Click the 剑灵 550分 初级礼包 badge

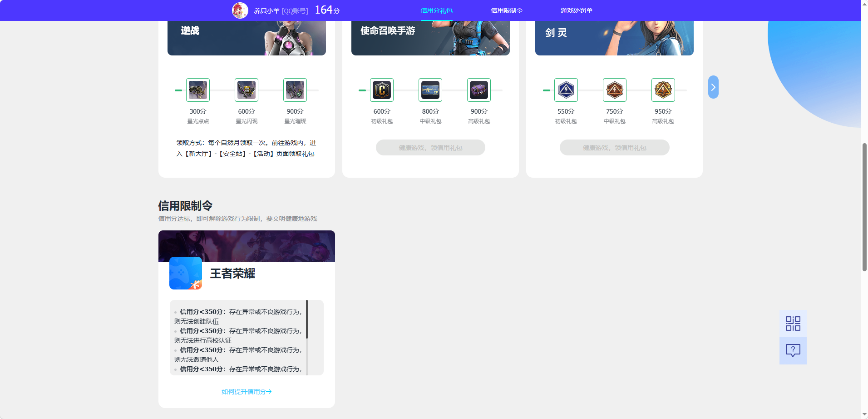pyautogui.click(x=566, y=90)
